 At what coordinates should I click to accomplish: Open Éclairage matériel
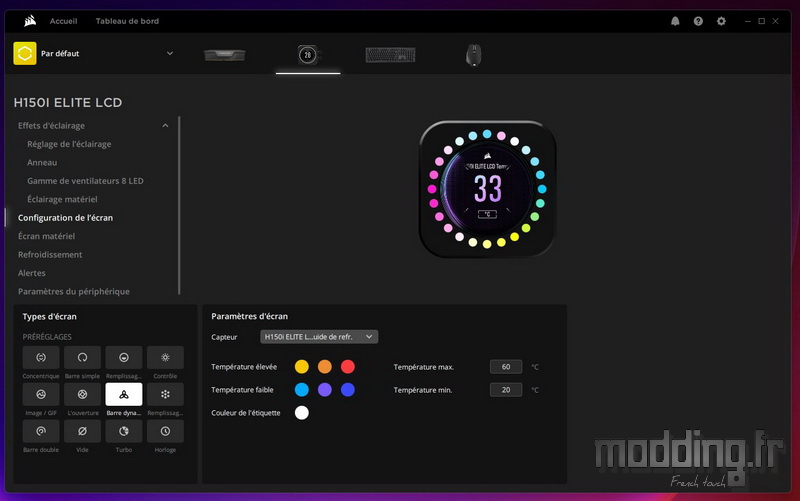pyautogui.click(x=62, y=199)
